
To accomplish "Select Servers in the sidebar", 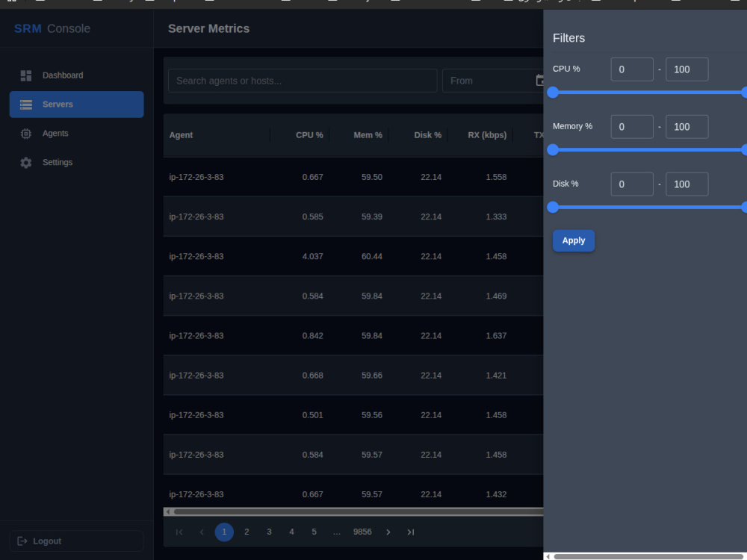I will 77,105.
